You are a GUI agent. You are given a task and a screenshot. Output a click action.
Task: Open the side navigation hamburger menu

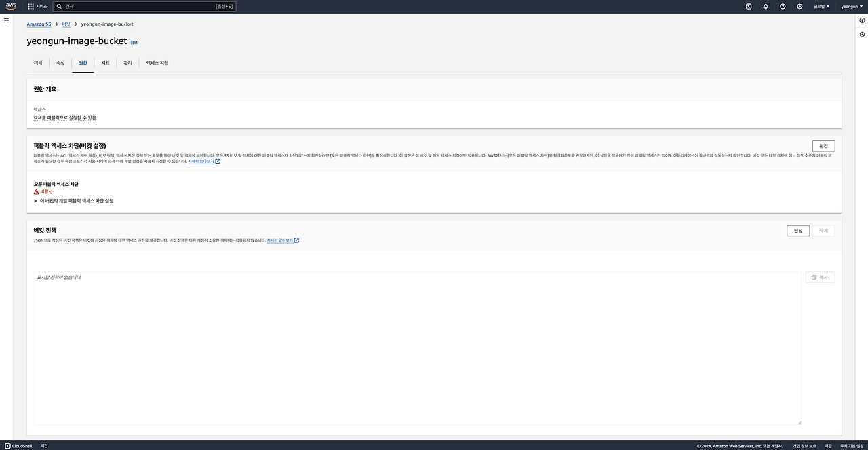coord(7,20)
